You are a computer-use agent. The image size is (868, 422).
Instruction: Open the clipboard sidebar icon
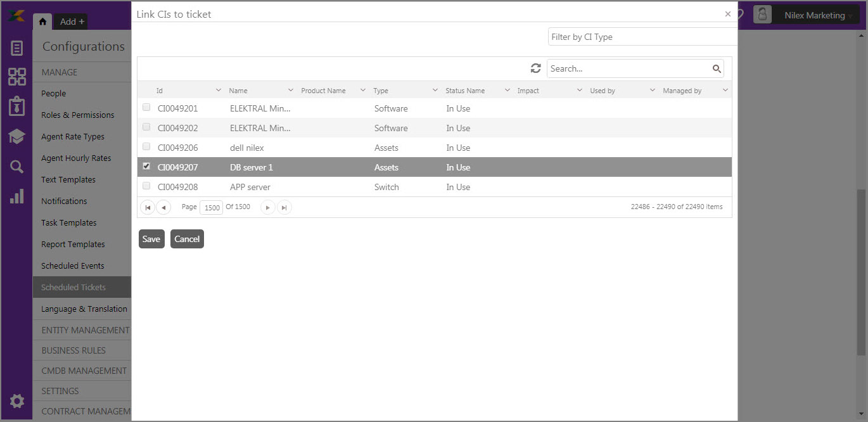click(17, 106)
